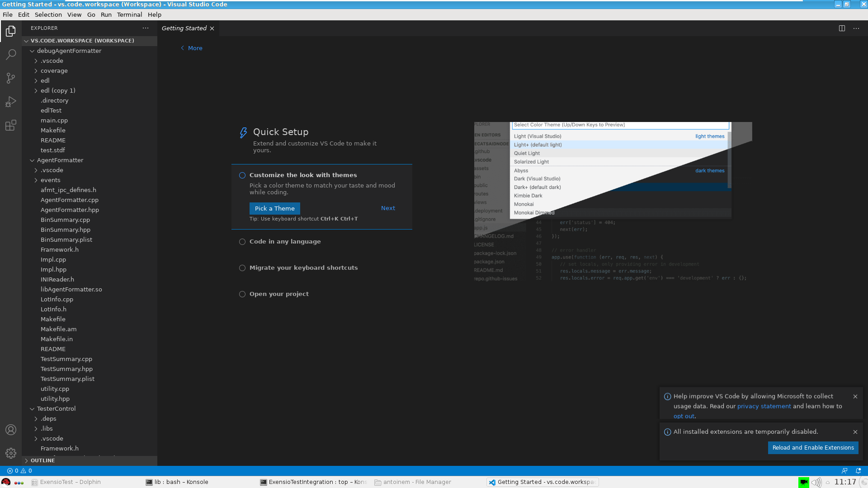
Task: Select the Run and Debug icon
Action: point(11,101)
